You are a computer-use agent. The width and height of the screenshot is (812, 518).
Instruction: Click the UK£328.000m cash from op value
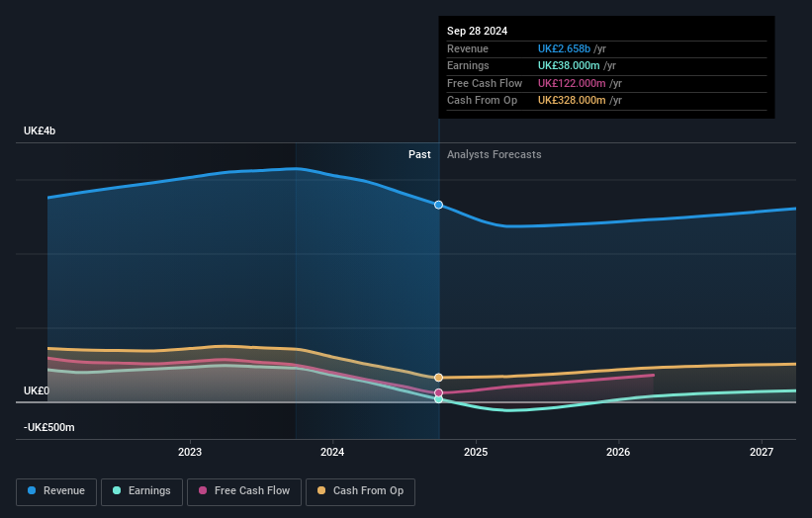pos(572,101)
